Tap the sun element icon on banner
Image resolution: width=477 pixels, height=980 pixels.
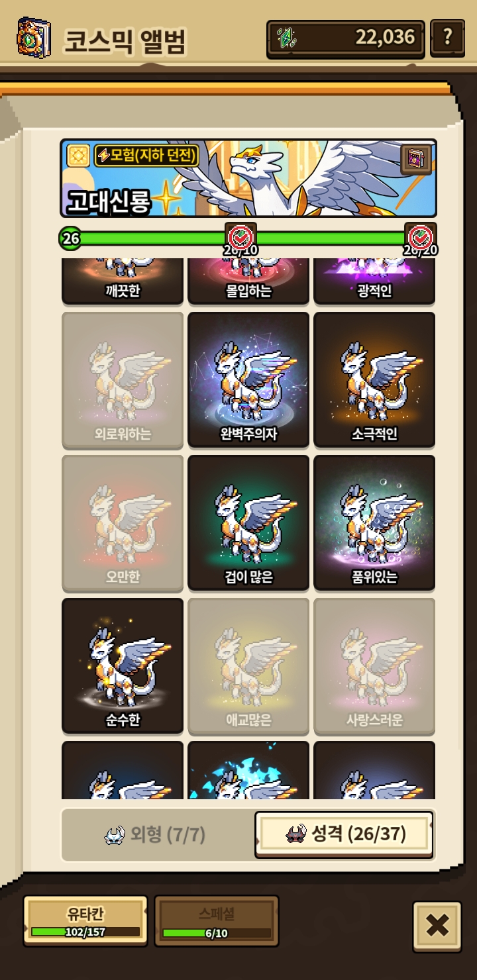(78, 156)
